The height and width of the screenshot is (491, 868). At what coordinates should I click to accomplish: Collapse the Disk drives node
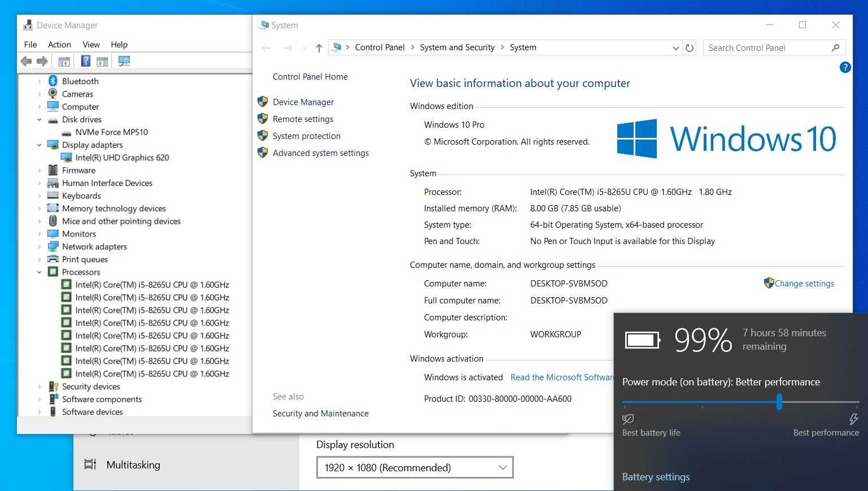coord(39,120)
